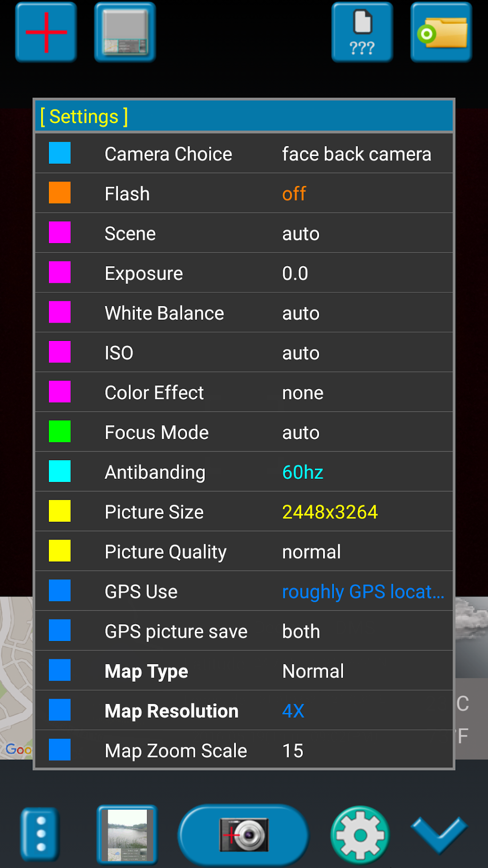Tap the file name question marks icon

pos(362,32)
